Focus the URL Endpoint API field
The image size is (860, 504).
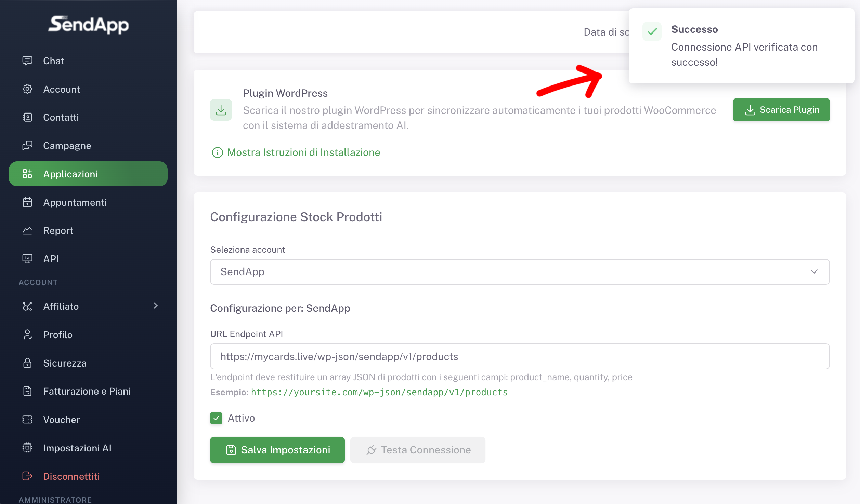point(520,356)
